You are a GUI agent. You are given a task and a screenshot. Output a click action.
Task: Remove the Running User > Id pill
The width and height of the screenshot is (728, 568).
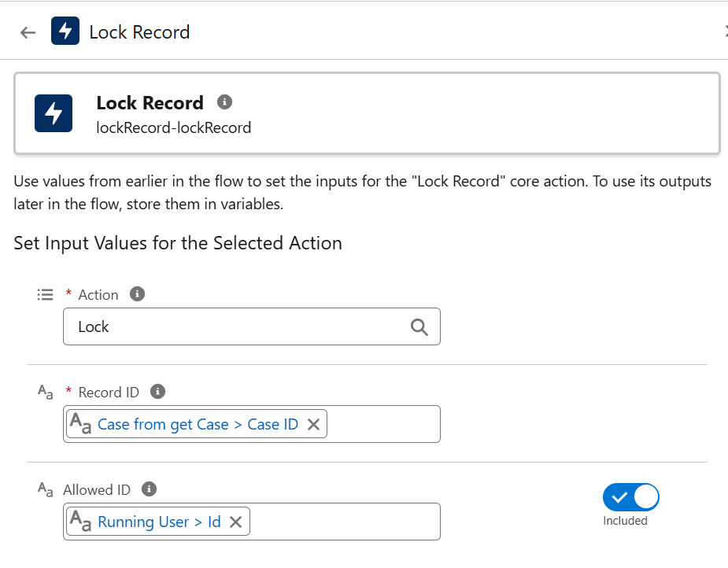(x=235, y=522)
